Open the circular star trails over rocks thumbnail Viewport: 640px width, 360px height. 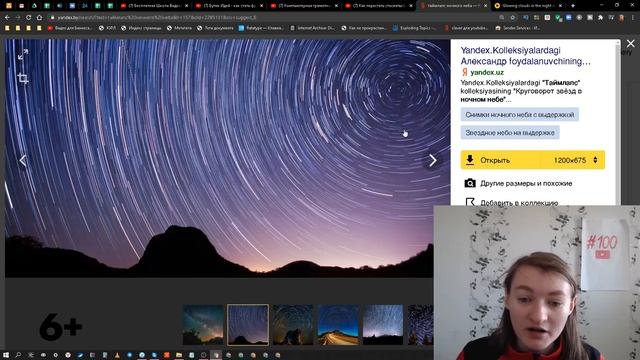(x=293, y=325)
